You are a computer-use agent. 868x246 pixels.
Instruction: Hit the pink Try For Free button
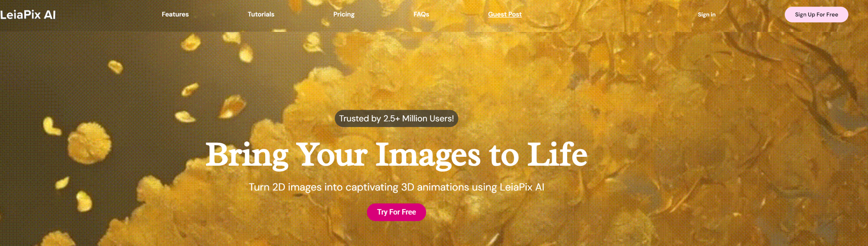pos(396,212)
